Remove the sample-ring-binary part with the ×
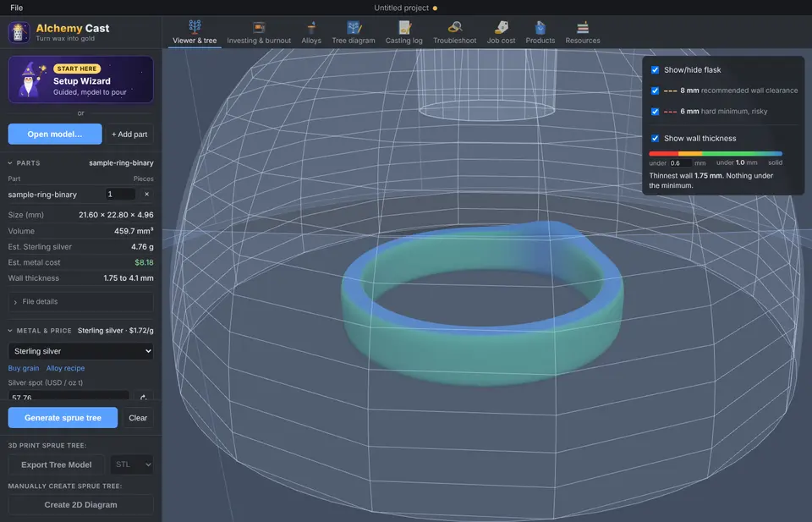812x522 pixels. tap(146, 195)
